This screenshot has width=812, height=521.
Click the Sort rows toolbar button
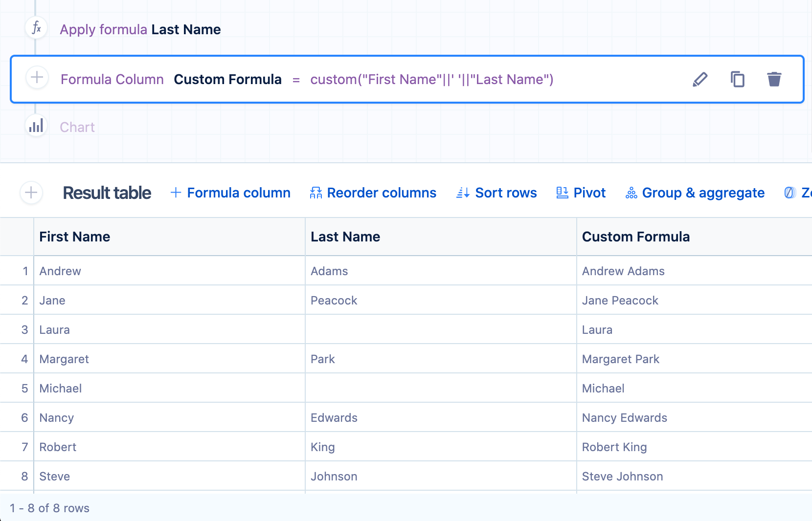pyautogui.click(x=496, y=193)
